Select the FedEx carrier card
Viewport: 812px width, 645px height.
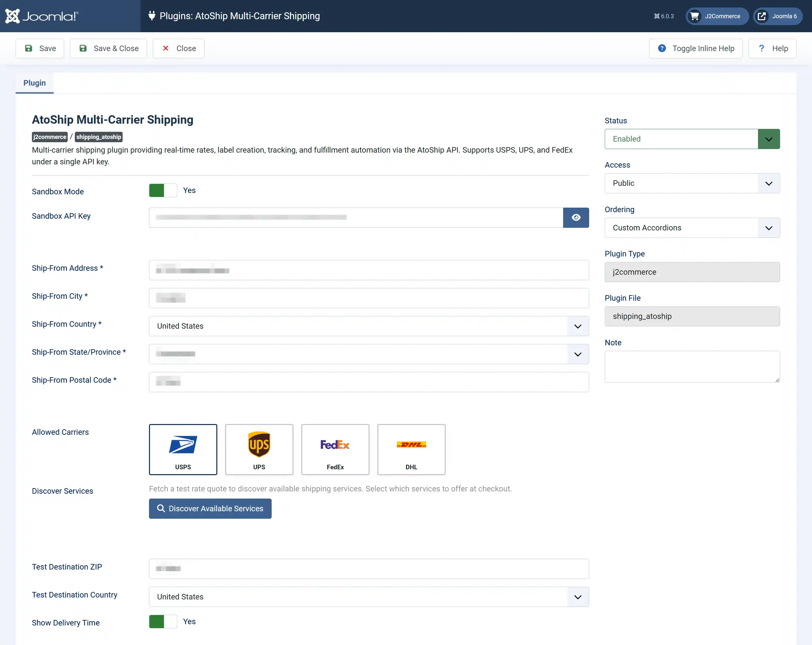(x=335, y=449)
